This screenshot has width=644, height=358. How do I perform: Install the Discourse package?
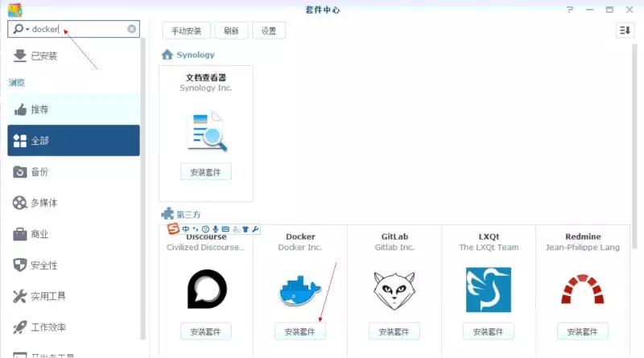206,331
